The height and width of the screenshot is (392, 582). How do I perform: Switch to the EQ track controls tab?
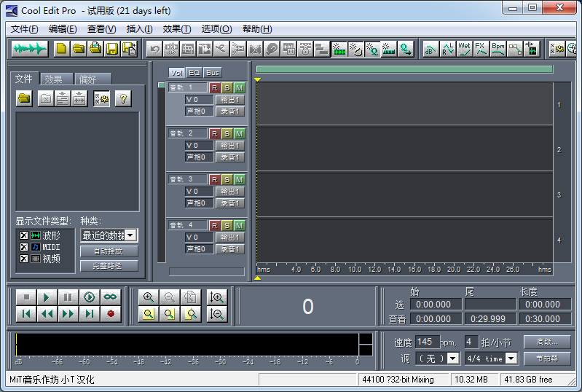click(194, 73)
